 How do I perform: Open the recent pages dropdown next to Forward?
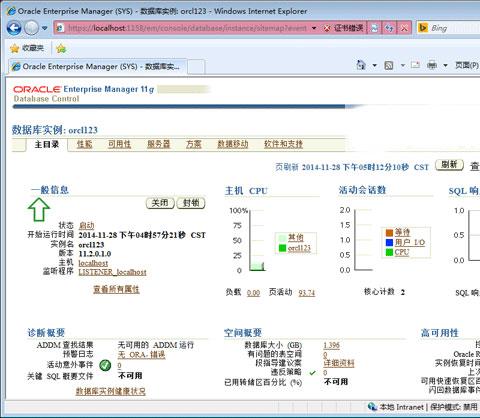coord(45,28)
